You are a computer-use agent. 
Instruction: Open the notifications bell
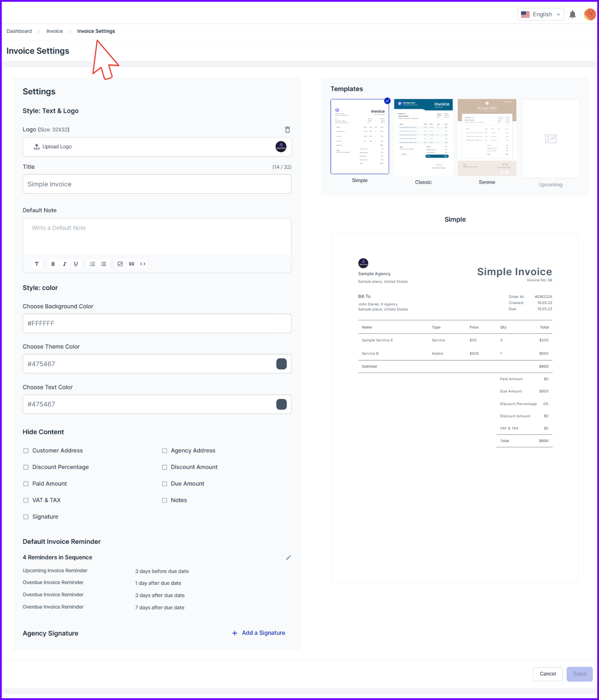point(572,14)
